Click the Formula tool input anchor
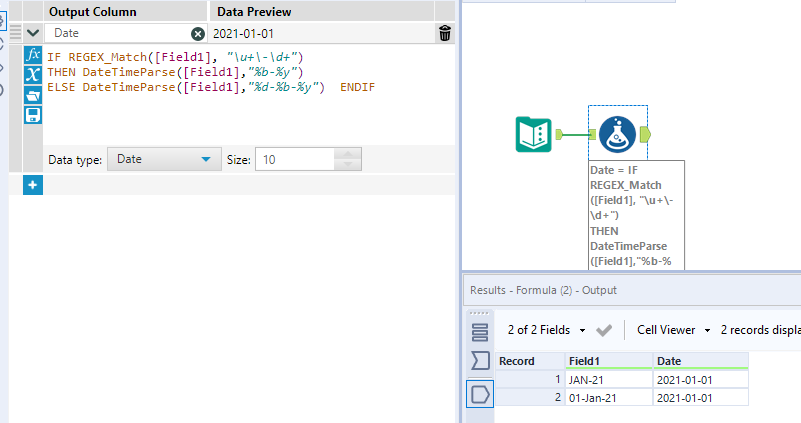 pyautogui.click(x=593, y=134)
